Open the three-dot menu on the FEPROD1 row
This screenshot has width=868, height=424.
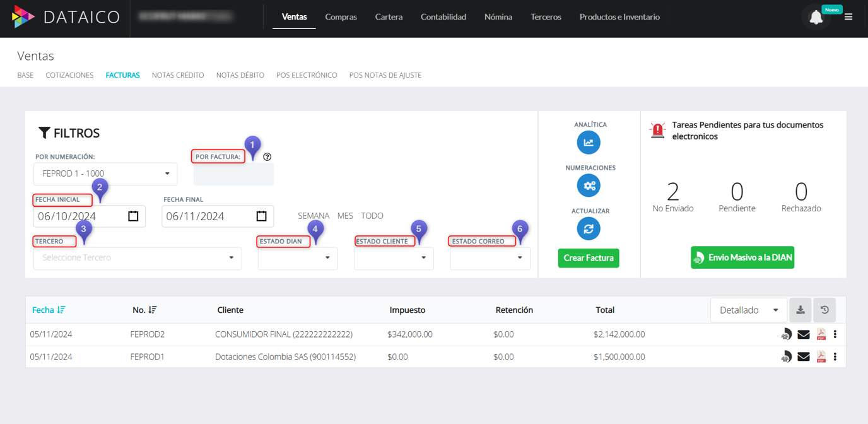[835, 356]
